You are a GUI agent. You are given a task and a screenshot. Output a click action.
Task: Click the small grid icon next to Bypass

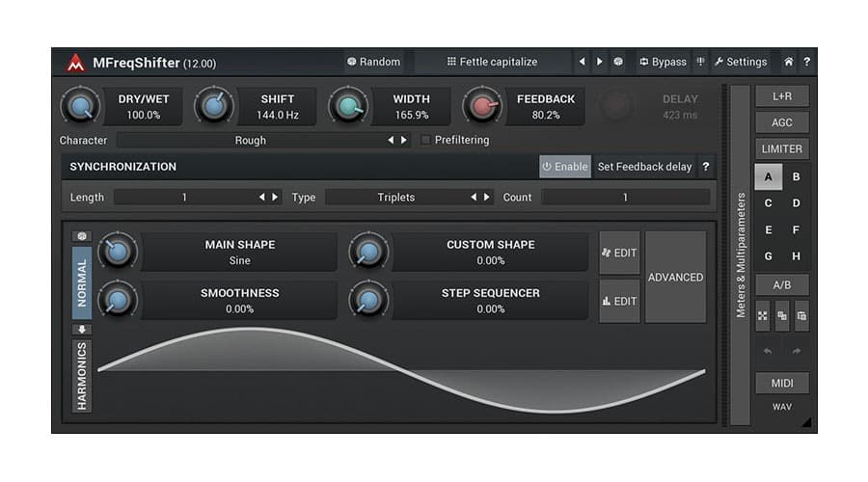point(701,62)
